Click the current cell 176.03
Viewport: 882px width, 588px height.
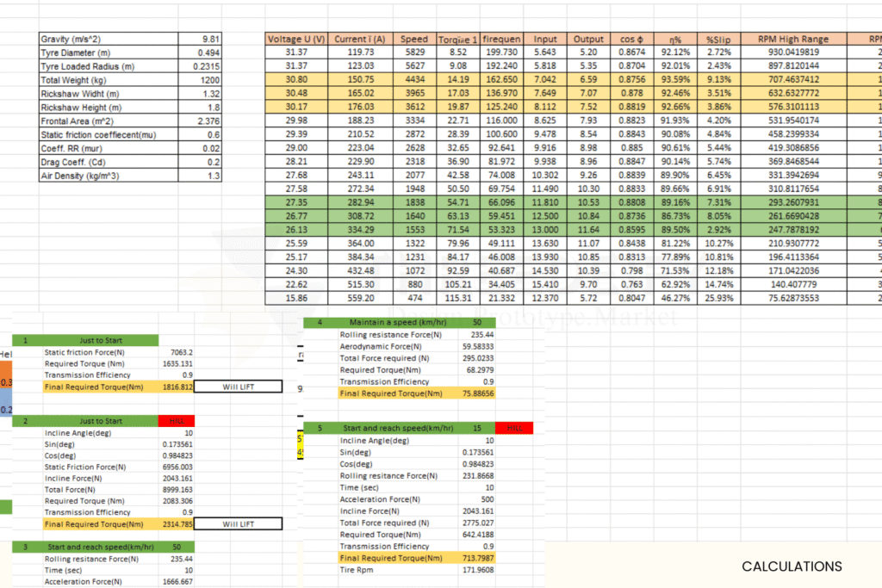360,107
